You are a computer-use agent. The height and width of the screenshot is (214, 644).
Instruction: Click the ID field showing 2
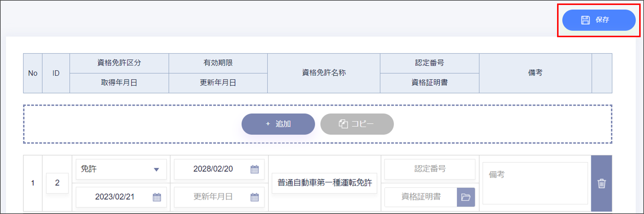point(57,183)
